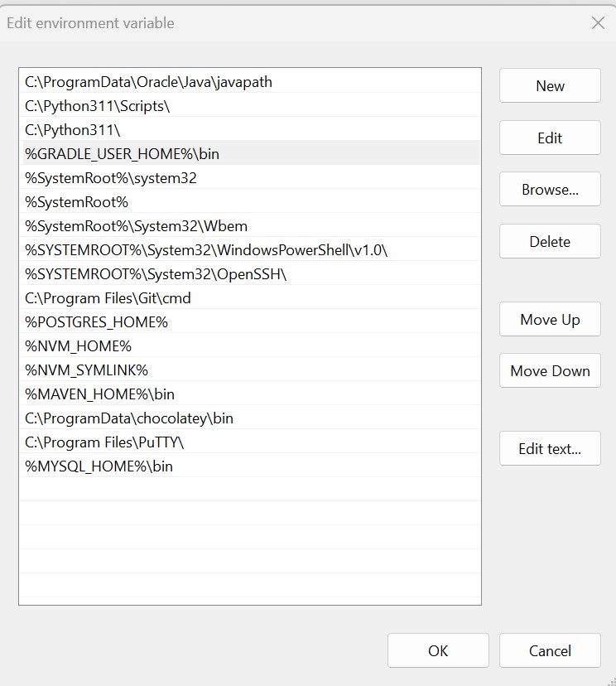Select the %SystemRoot%\System32\Wbem entry

(137, 226)
